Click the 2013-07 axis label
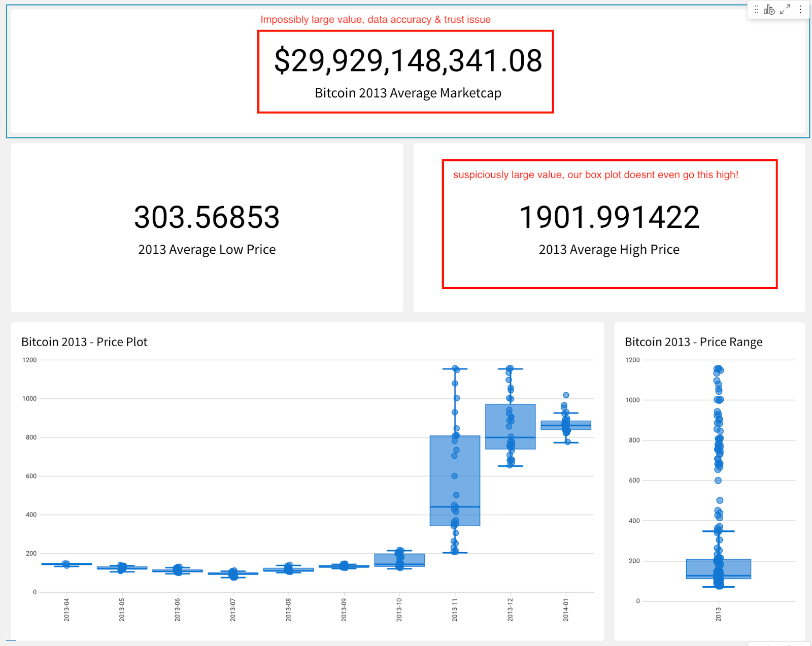This screenshot has width=812, height=646. [x=233, y=609]
